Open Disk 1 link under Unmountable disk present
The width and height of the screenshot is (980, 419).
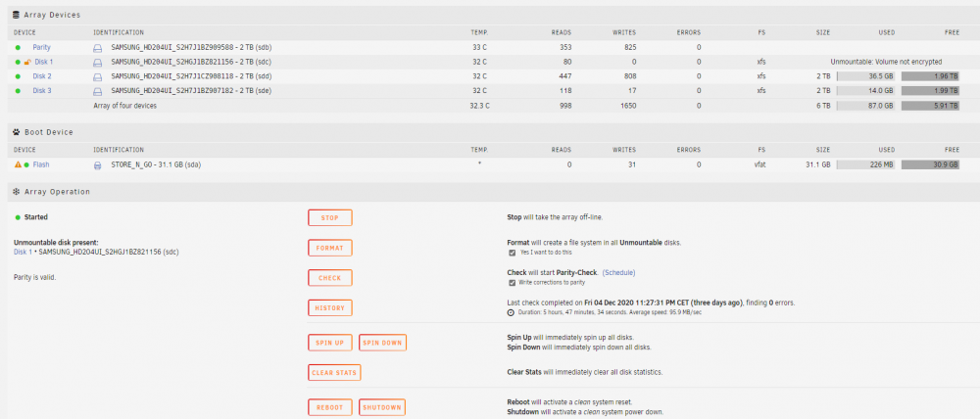click(24, 252)
